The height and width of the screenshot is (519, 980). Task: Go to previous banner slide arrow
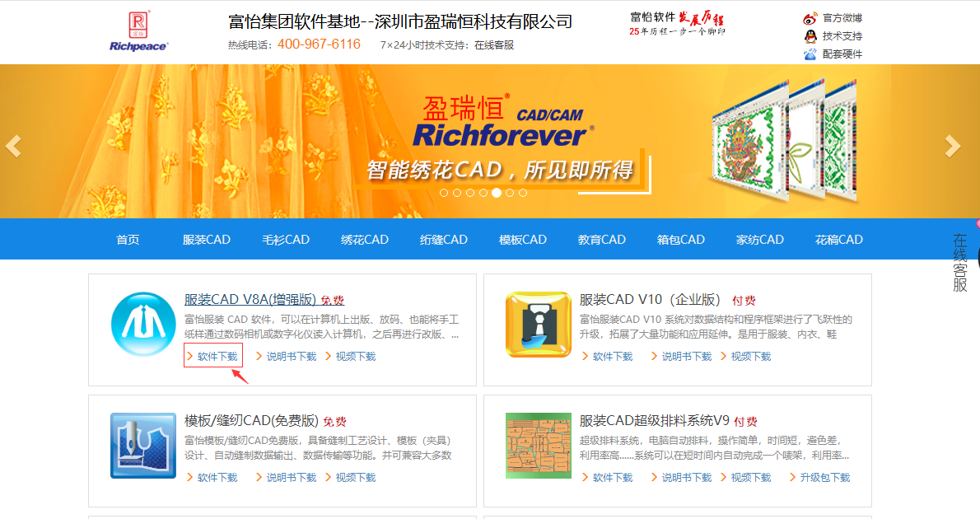13,147
